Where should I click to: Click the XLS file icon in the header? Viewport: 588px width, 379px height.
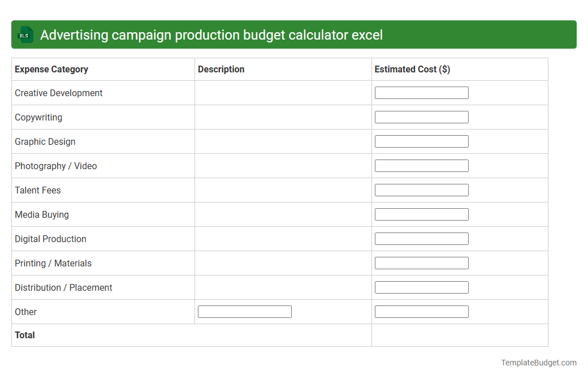[25, 35]
